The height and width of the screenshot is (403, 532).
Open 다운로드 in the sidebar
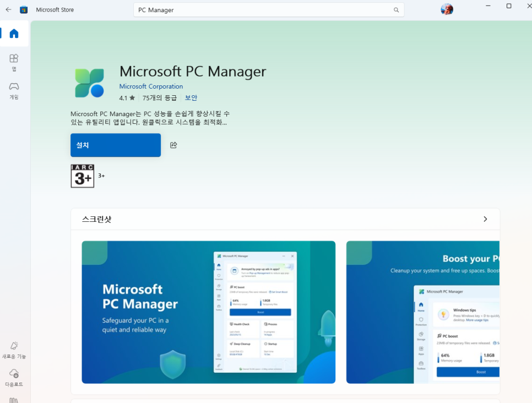pos(14,378)
